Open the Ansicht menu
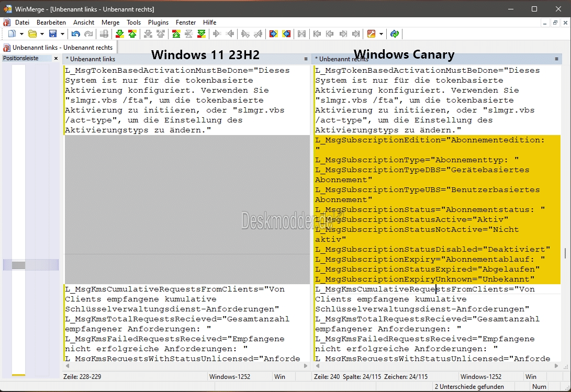 84,22
